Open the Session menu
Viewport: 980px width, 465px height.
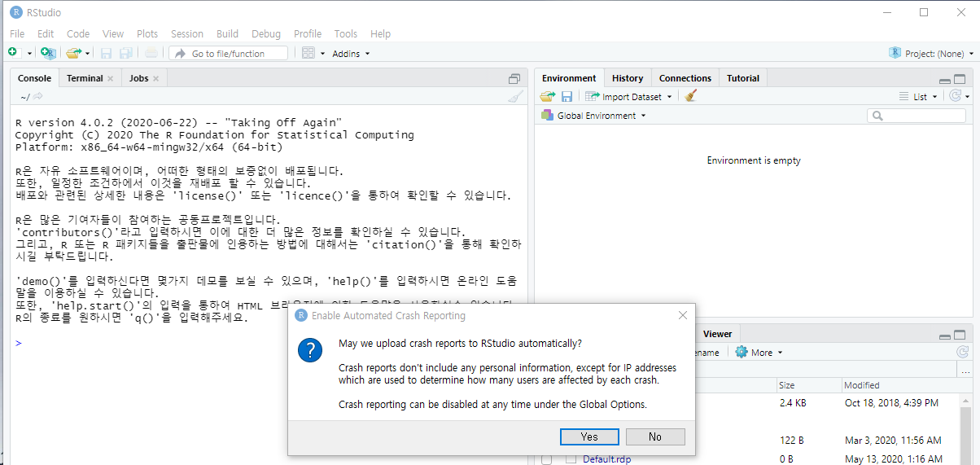(x=187, y=33)
